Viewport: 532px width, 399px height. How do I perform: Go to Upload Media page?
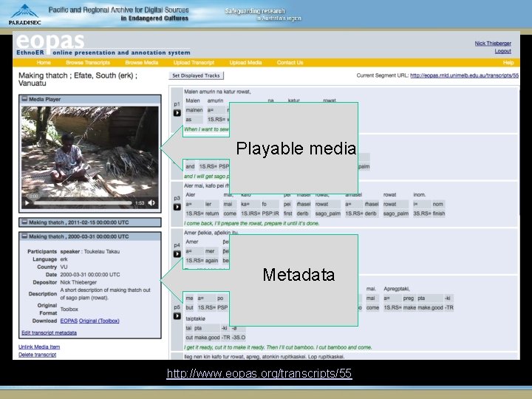coord(245,62)
